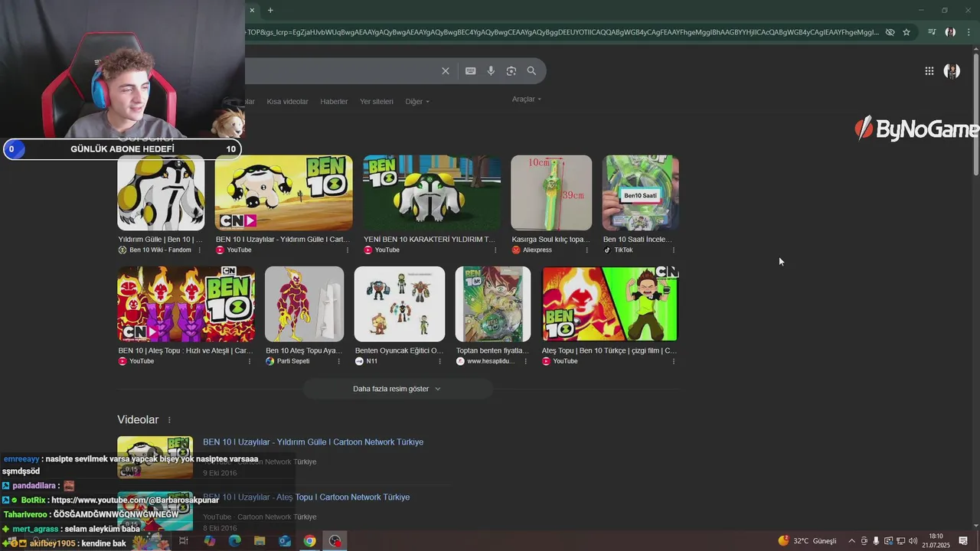Open Chrome media controls icon
Screen dimensions: 980x551
(x=932, y=32)
